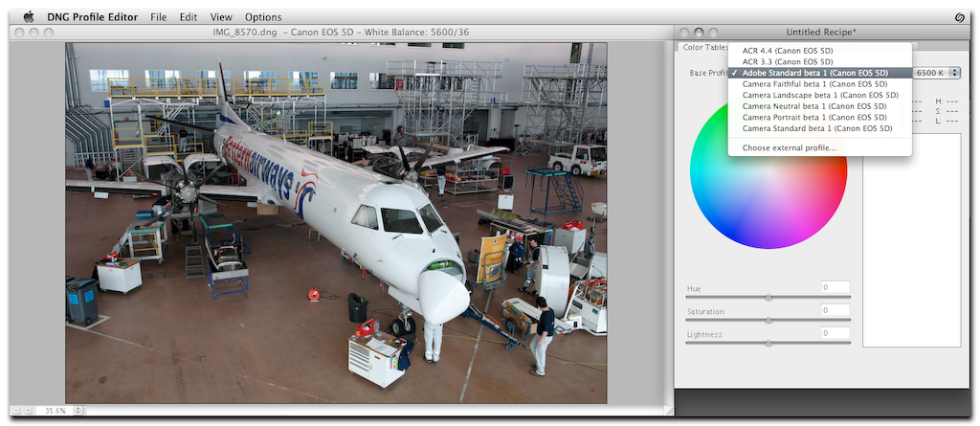Select ACR 3.3 (Canon EOS 5D) profile
The width and height of the screenshot is (980, 426).
(x=819, y=61)
